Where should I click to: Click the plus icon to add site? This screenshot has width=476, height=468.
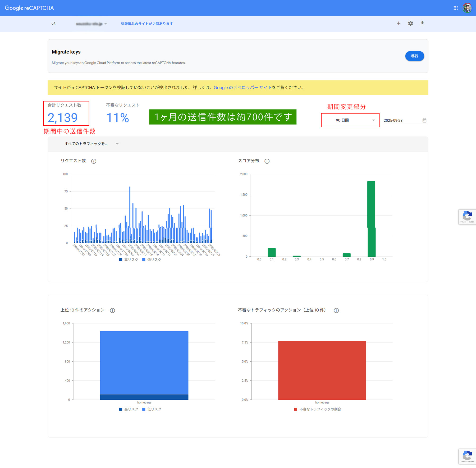pos(399,24)
